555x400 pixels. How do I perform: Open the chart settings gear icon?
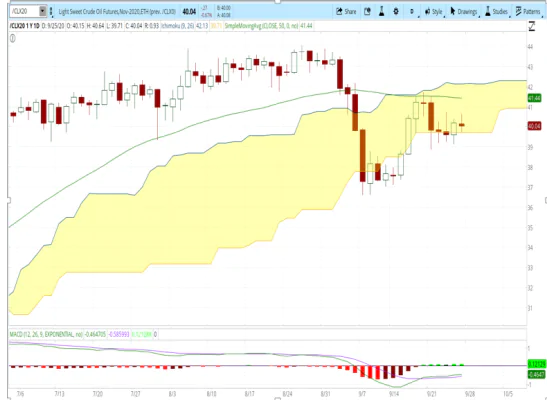(396, 12)
